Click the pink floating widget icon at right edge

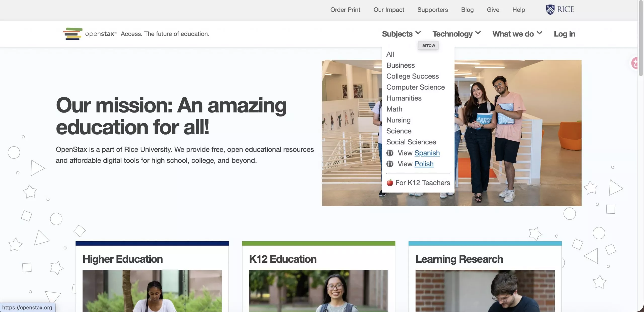point(635,63)
